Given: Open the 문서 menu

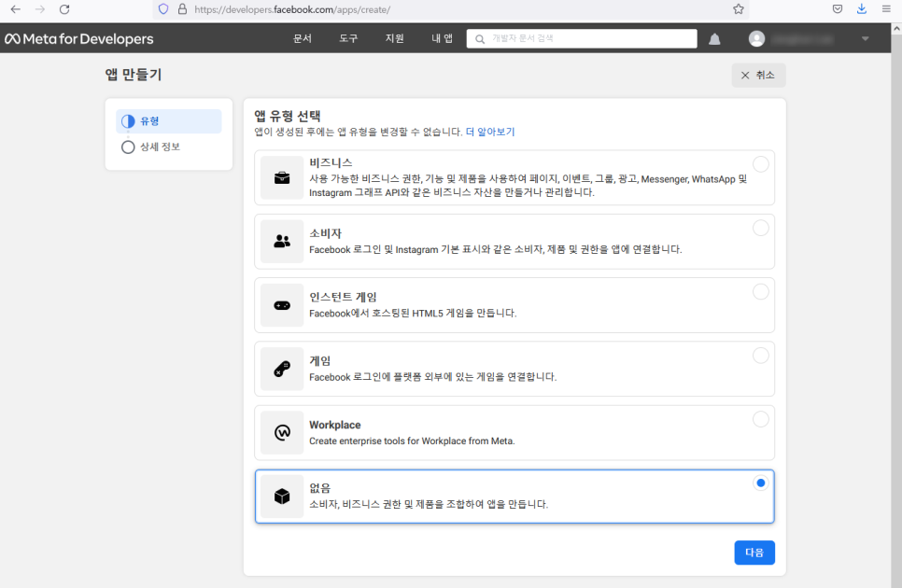Looking at the screenshot, I should [x=303, y=38].
